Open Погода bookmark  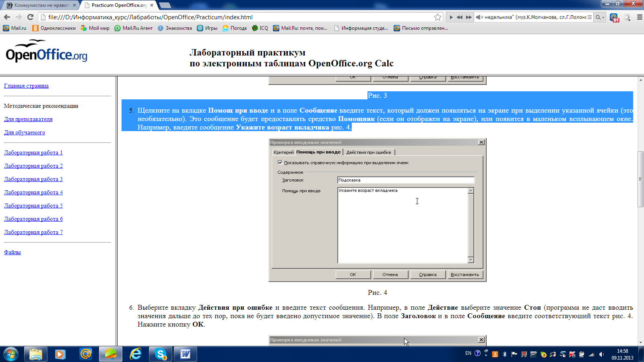[234, 28]
